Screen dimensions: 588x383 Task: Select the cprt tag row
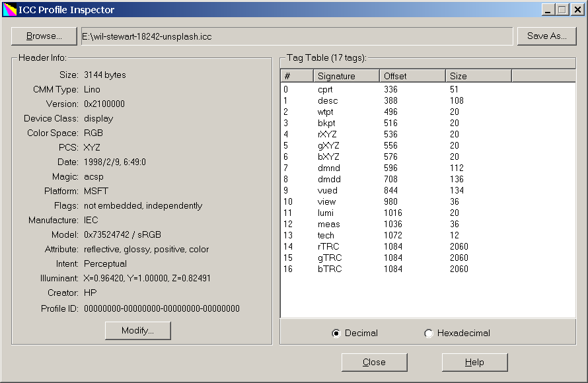[325, 90]
